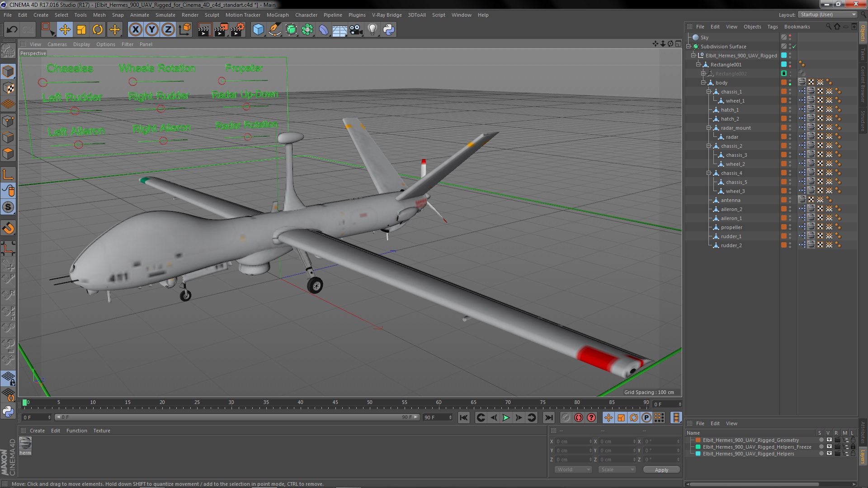Image resolution: width=868 pixels, height=488 pixels.
Task: Go to start of animation
Action: click(464, 418)
